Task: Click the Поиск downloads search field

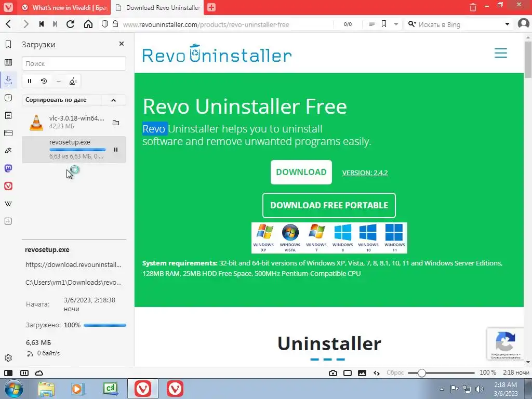Action: pos(74,63)
